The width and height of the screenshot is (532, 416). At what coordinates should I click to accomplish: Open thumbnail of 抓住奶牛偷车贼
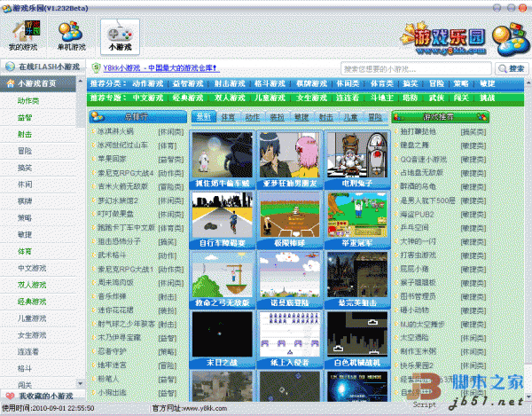(223, 155)
